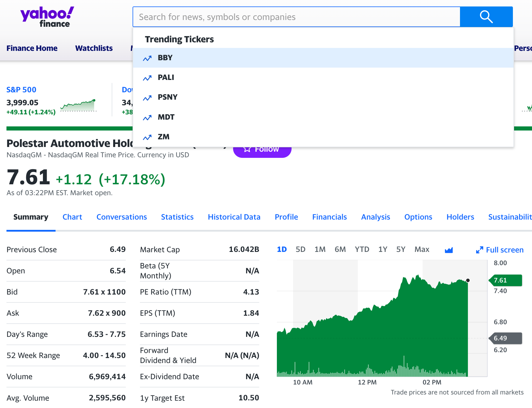532x408 pixels.
Task: Click the S&P 500 mini sparkline chart
Action: (x=78, y=105)
